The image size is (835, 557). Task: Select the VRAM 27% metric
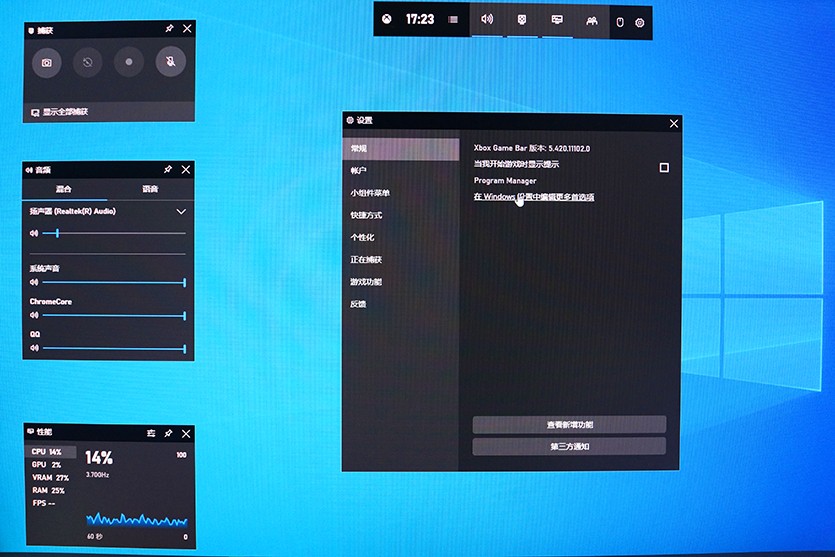click(50, 478)
